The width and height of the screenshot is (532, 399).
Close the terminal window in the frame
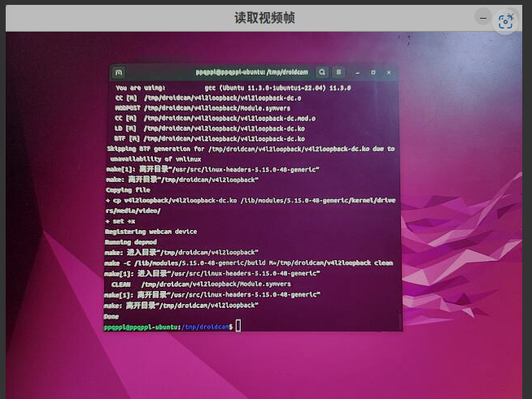point(389,72)
